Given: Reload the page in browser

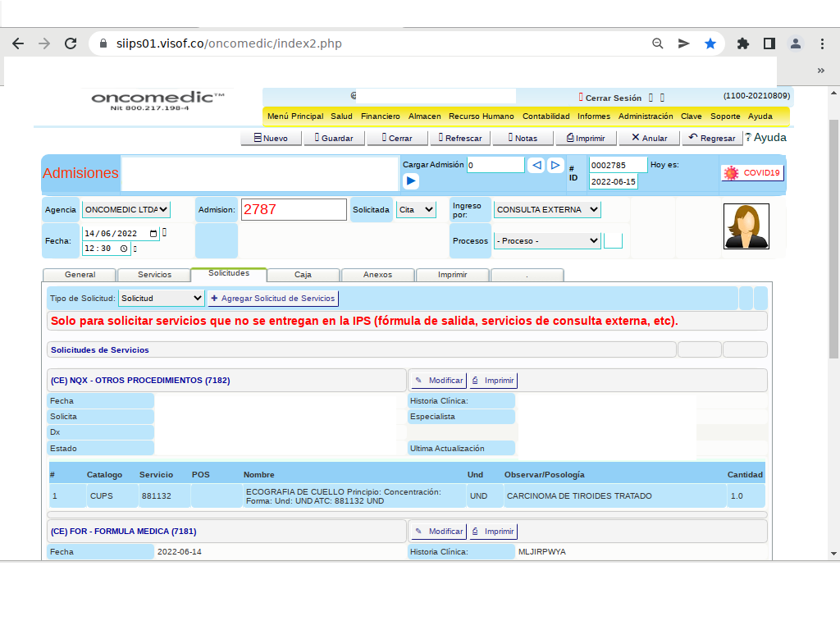Looking at the screenshot, I should pyautogui.click(x=71, y=43).
